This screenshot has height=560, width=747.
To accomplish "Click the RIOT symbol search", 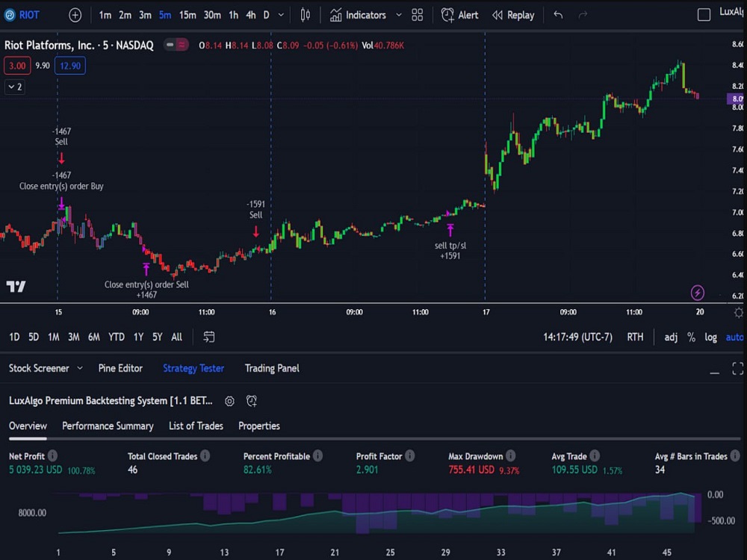I will coord(22,15).
